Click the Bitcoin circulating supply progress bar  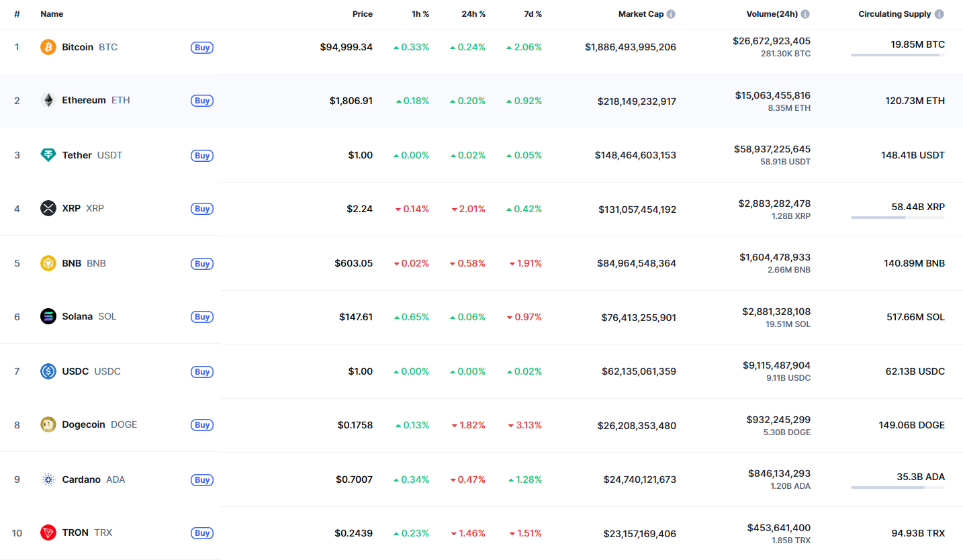click(x=898, y=55)
